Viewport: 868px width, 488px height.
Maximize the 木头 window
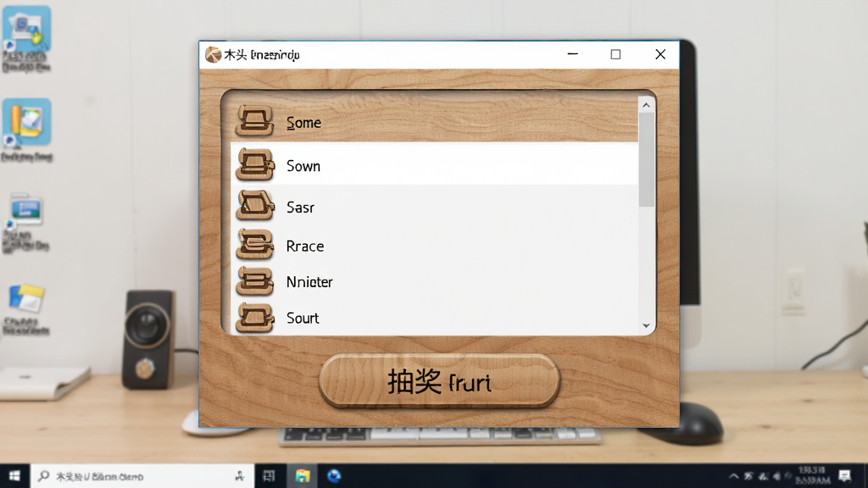tap(615, 54)
